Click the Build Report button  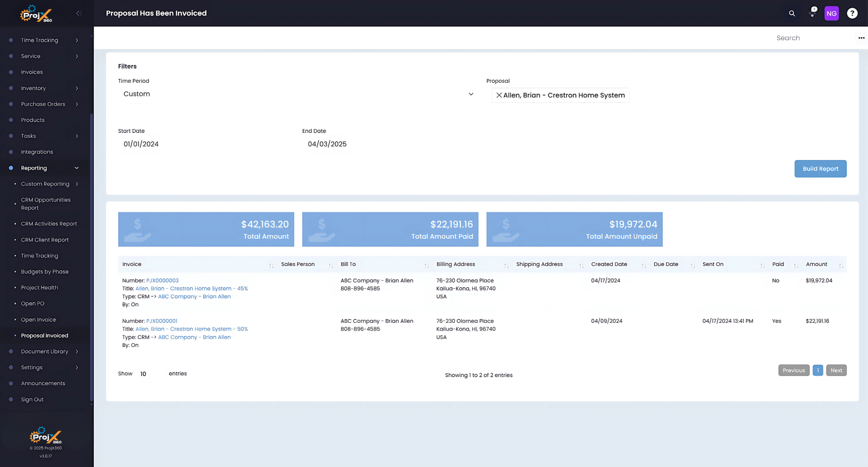(820, 168)
